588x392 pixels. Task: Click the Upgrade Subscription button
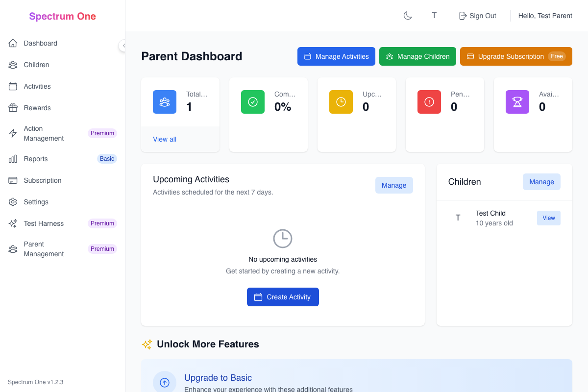click(515, 56)
